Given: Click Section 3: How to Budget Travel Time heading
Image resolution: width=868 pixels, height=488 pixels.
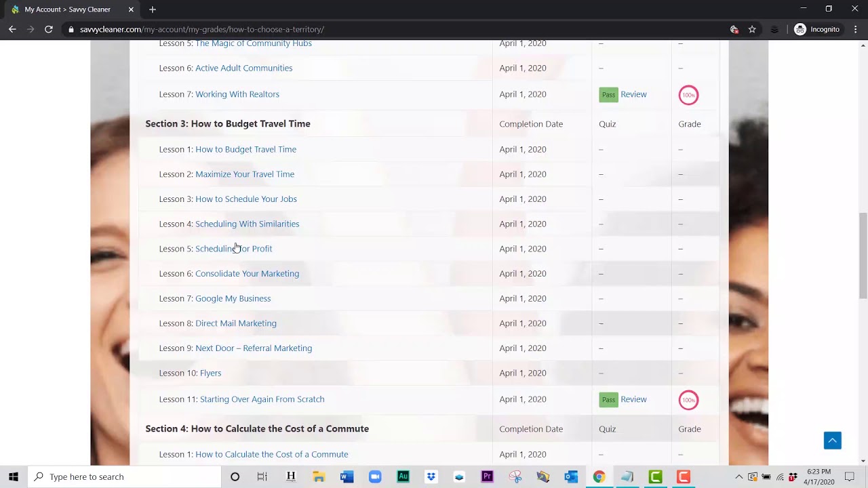Looking at the screenshot, I should [x=228, y=124].
